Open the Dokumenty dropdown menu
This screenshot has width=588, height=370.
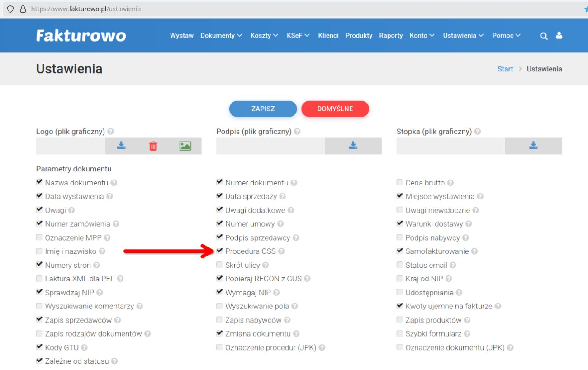click(221, 35)
